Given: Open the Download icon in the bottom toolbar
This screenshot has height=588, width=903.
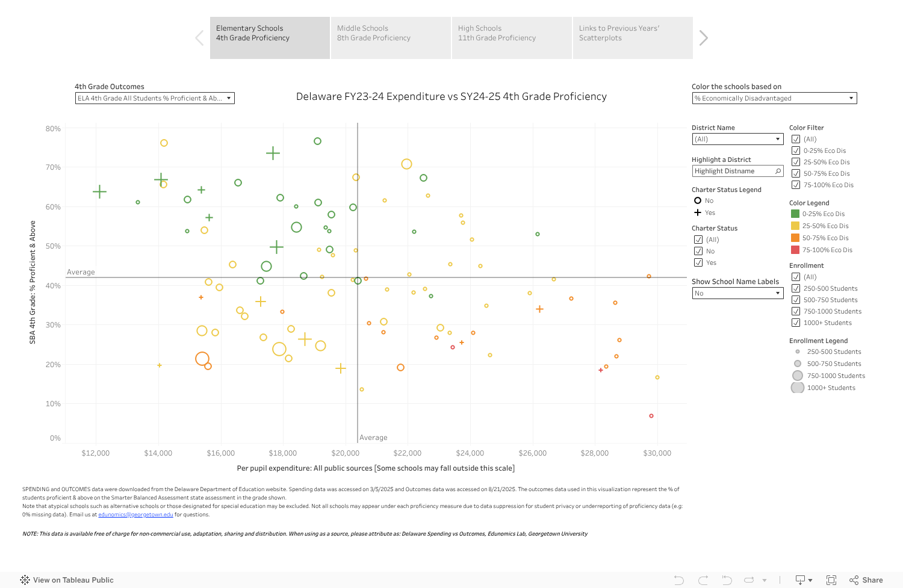Looking at the screenshot, I should [x=800, y=580].
